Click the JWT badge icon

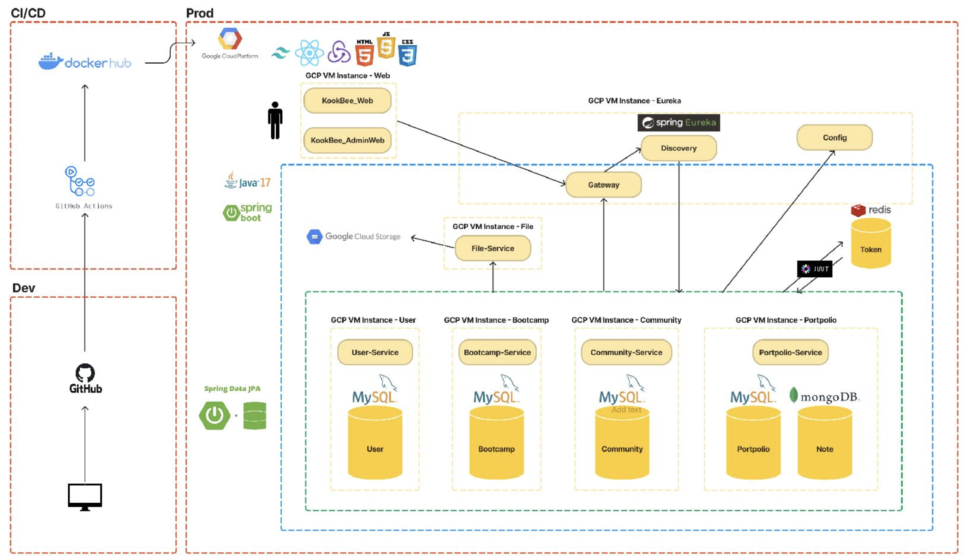(814, 269)
